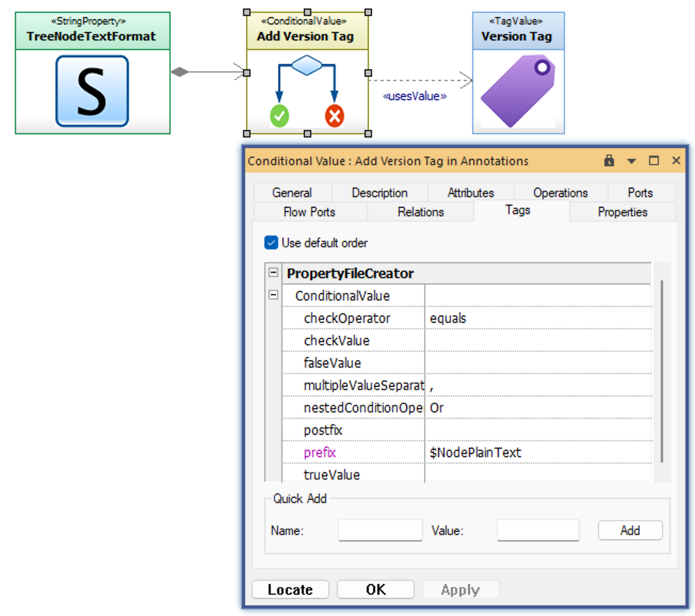Select the multipleValueSeparat row name

pyautogui.click(x=364, y=385)
